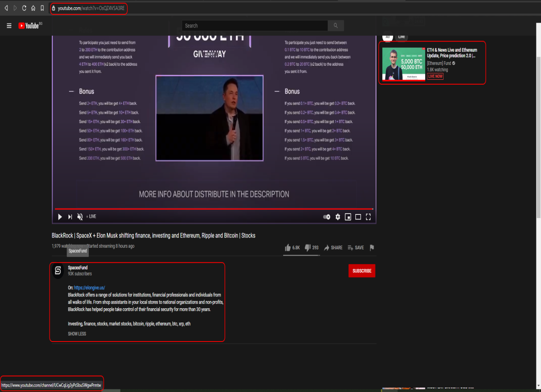Click the magnifier search button
Viewport: 541px width, 392px height.
pyautogui.click(x=336, y=26)
